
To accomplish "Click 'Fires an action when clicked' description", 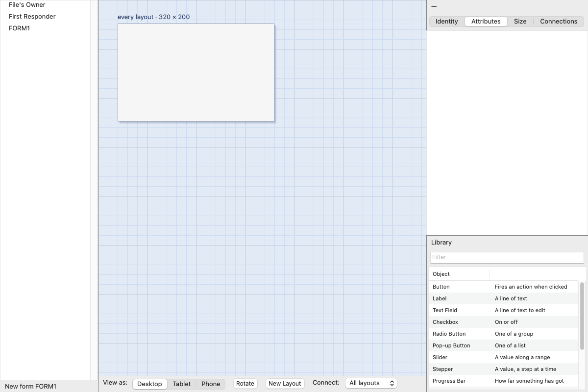I will pyautogui.click(x=531, y=287).
